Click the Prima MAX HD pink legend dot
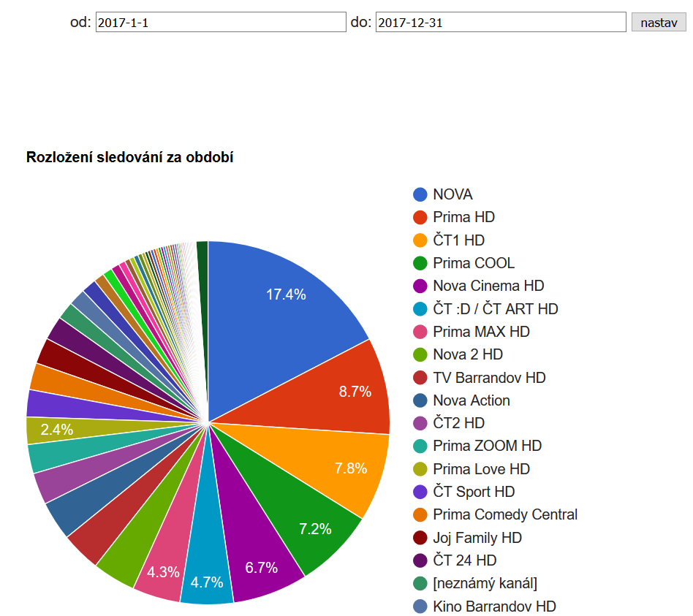Screen dimensions: 693x616 [x=420, y=332]
